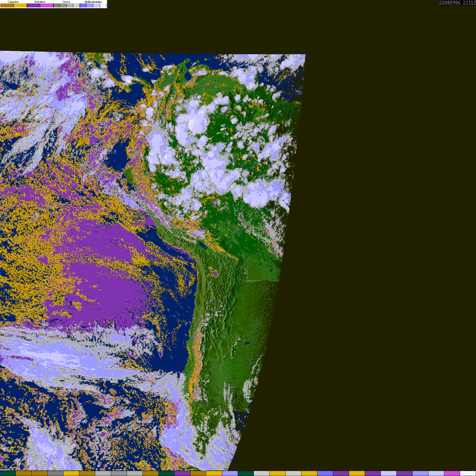Click the 20080906 2115Z timestamp

(457, 3)
